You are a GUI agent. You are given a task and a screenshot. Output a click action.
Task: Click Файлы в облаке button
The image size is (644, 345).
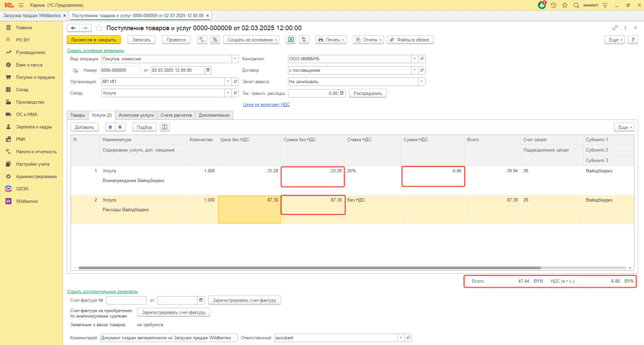point(410,40)
